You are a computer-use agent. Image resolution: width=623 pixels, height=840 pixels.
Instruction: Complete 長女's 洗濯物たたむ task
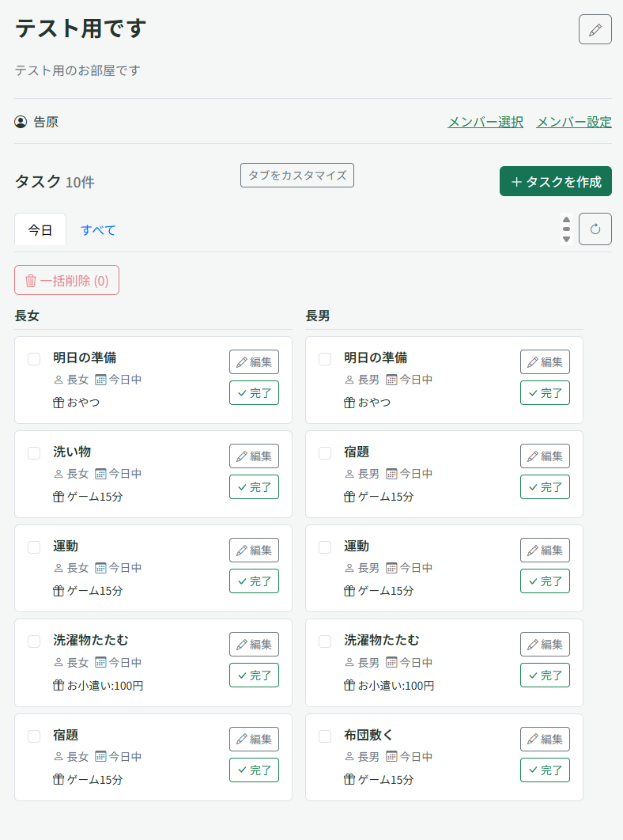[x=254, y=675]
